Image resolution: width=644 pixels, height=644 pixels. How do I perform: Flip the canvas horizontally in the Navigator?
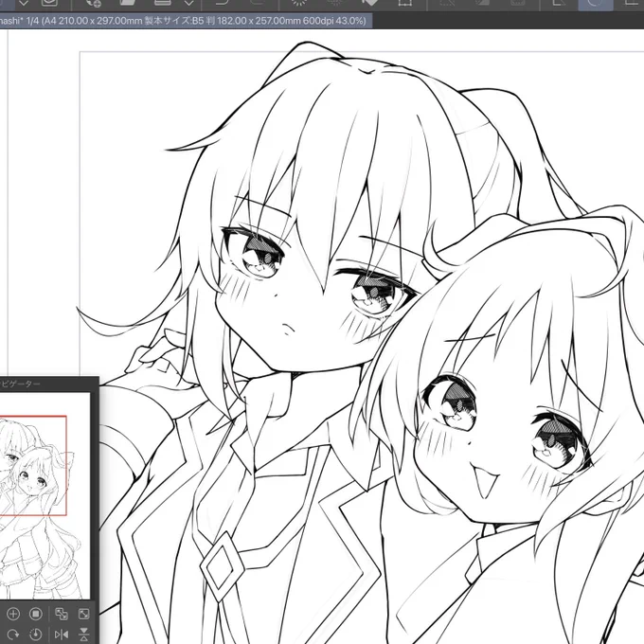62,635
